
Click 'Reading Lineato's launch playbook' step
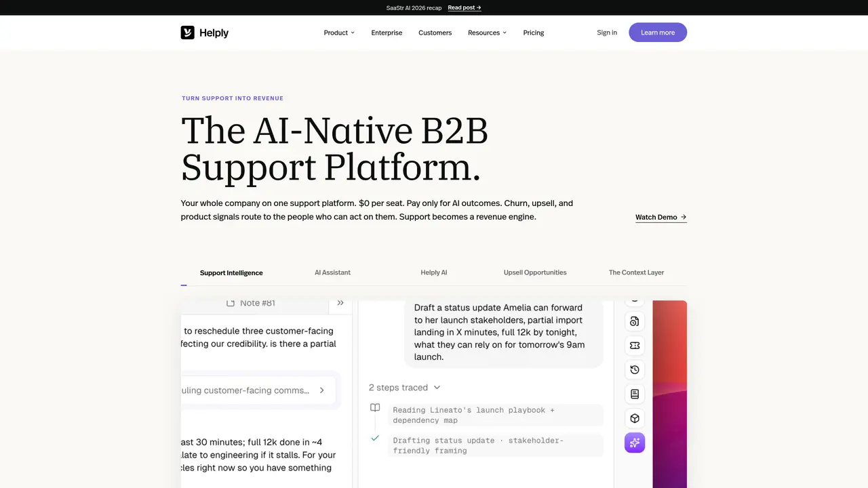(x=495, y=415)
